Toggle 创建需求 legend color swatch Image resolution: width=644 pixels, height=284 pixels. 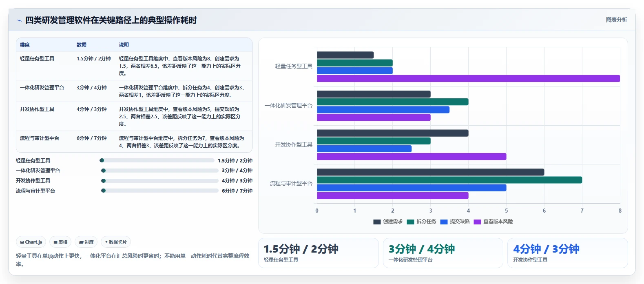pyautogui.click(x=377, y=222)
